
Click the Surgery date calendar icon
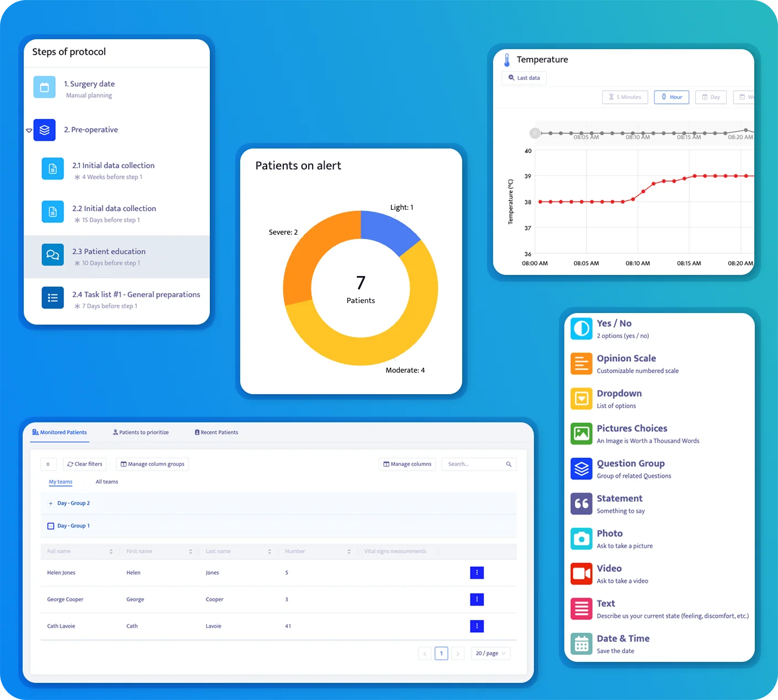click(44, 87)
